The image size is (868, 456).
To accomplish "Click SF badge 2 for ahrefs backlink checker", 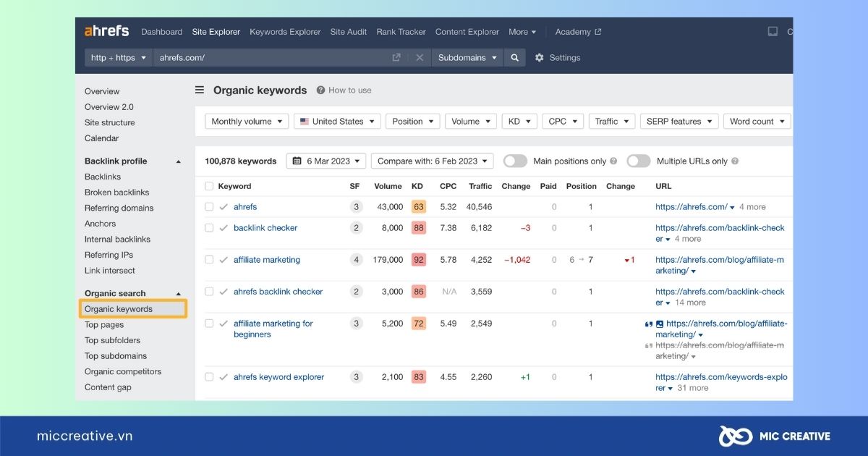I will click(355, 292).
